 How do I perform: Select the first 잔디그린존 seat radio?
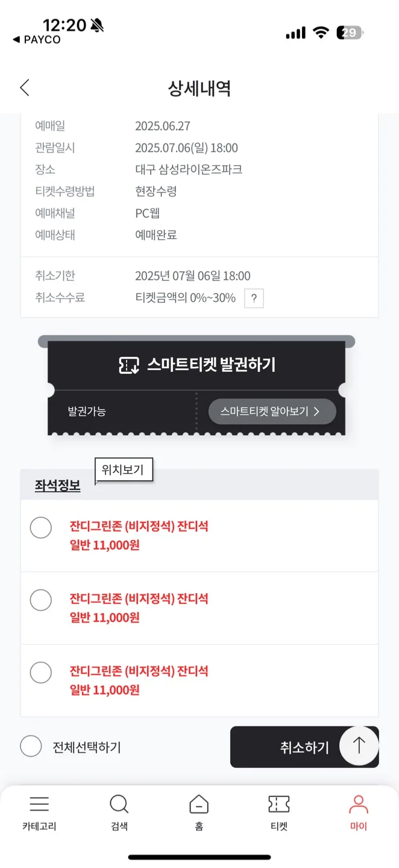coord(40,528)
